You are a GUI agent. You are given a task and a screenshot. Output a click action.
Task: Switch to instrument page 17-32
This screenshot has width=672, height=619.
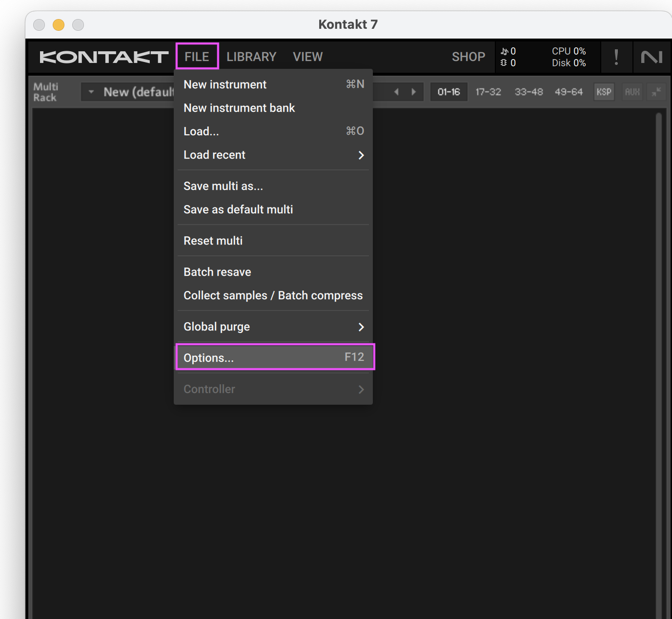489,92
